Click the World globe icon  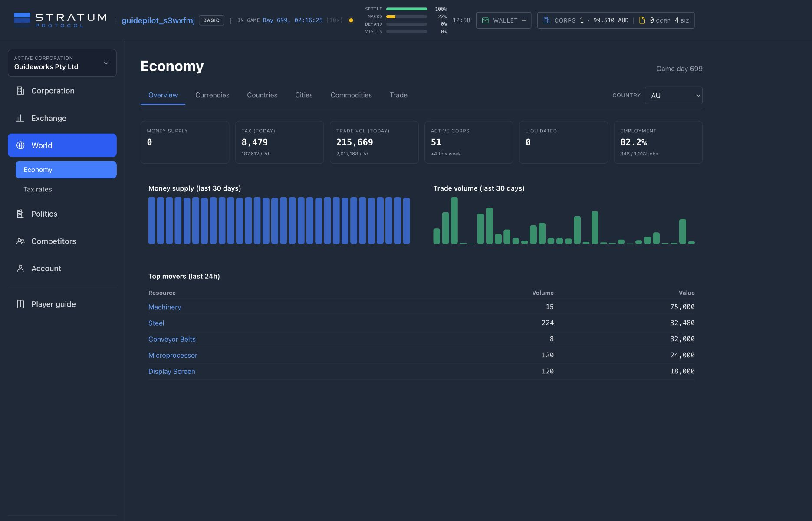coord(20,145)
